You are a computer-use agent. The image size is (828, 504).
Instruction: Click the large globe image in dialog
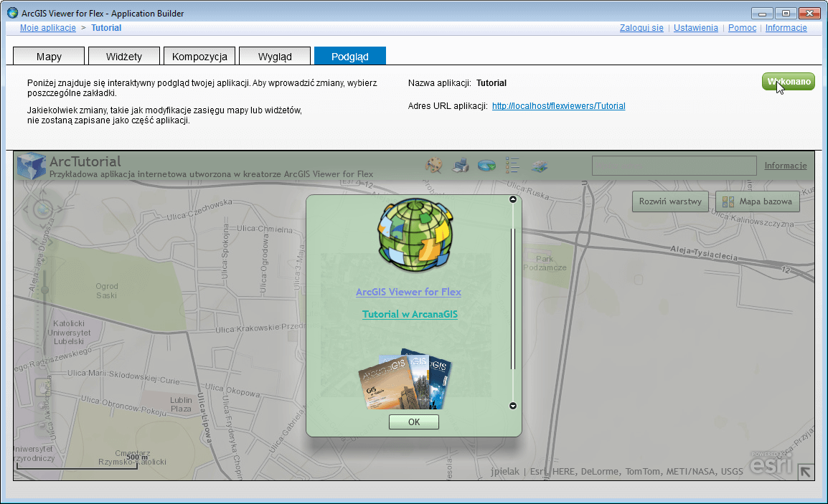point(415,235)
